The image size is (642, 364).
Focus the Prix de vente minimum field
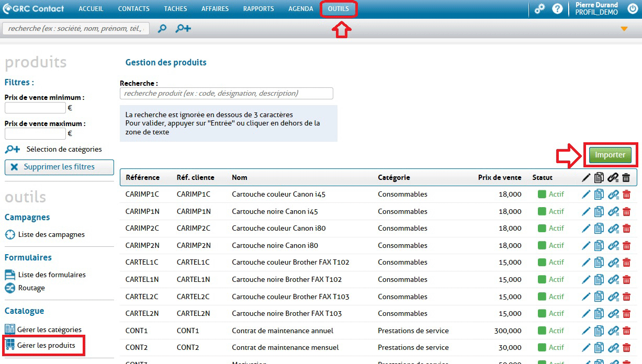[x=35, y=108]
